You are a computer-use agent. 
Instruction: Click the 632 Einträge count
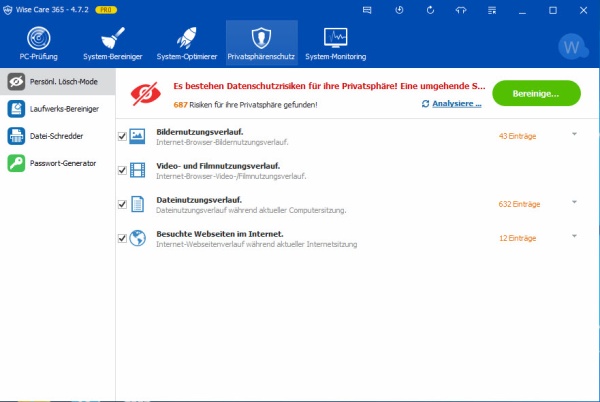[x=519, y=204]
